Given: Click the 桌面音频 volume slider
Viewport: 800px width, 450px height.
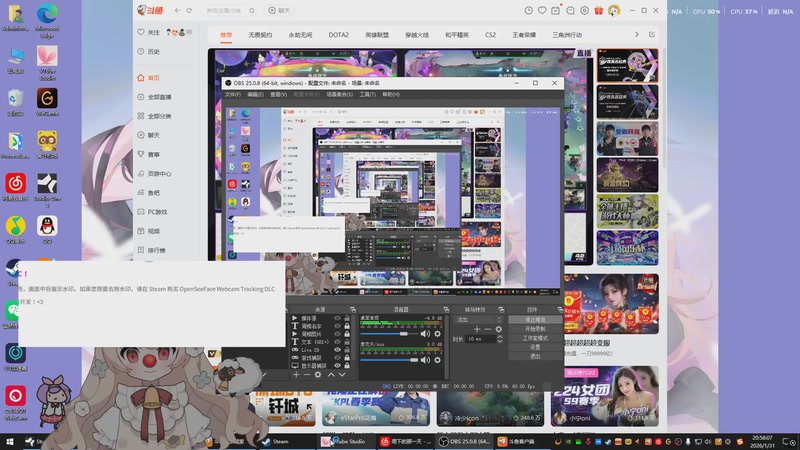Looking at the screenshot, I should (x=389, y=334).
